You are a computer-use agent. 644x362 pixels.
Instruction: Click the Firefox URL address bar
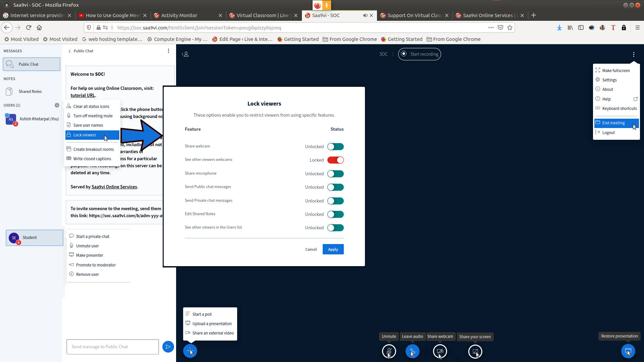[299, 27]
